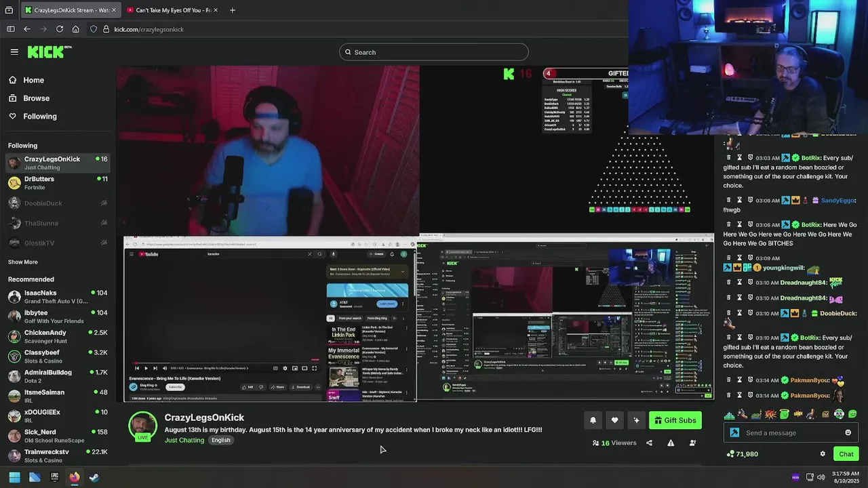Open the Windows Start menu
This screenshot has height=488, width=868.
click(14, 477)
